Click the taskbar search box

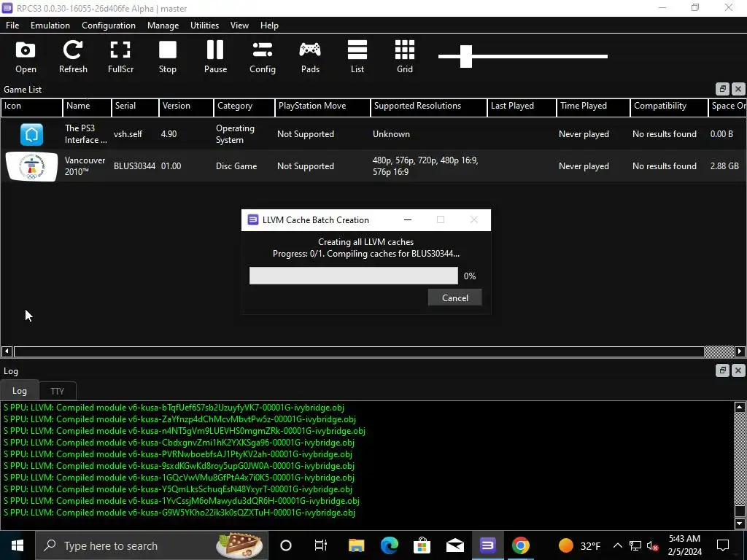point(152,545)
